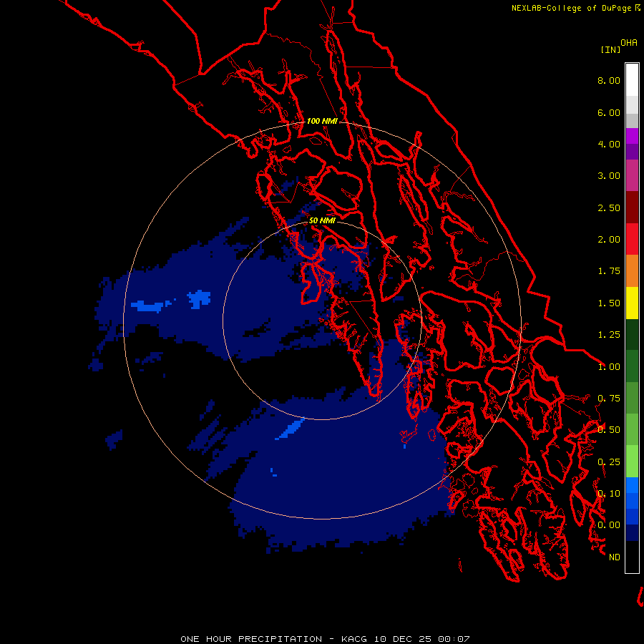This screenshot has width=644, height=644.
Task: Click the ONE HOUR PRECIPITATION title
Action: (x=251, y=639)
